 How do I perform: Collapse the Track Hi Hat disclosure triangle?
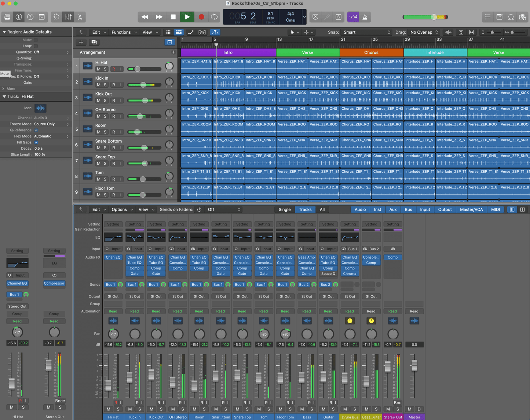coord(4,96)
